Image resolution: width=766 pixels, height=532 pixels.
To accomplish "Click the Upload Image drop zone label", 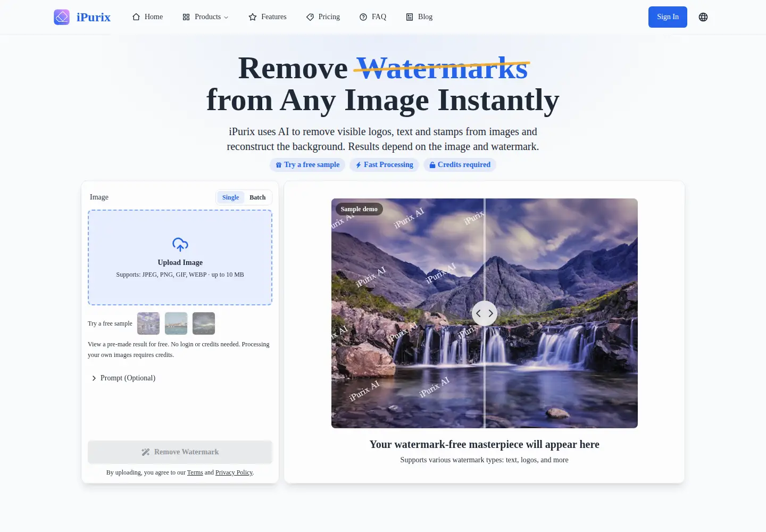I will 180,263.
